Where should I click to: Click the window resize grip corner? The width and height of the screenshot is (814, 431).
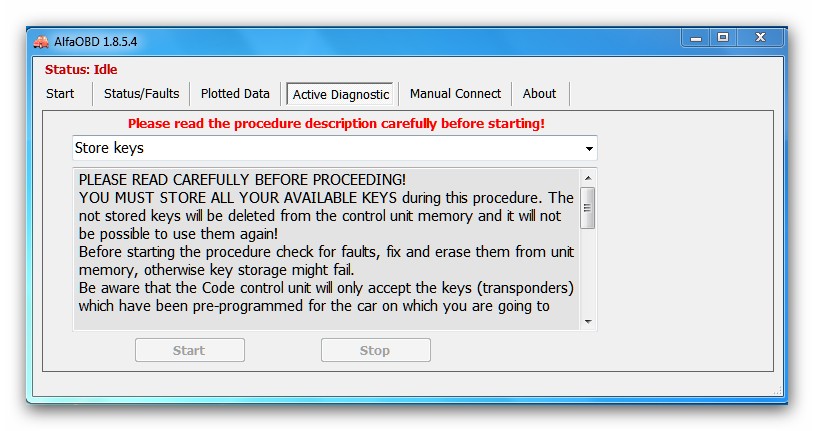pos(778,391)
